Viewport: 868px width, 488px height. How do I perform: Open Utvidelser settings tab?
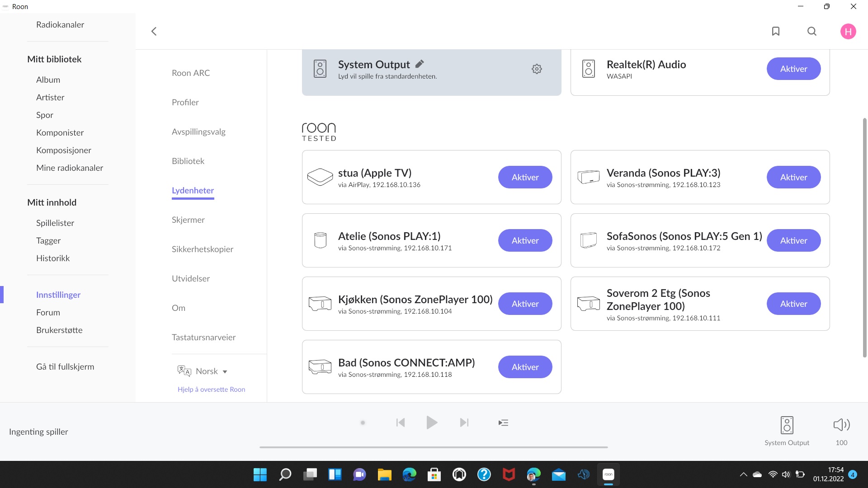click(x=191, y=278)
